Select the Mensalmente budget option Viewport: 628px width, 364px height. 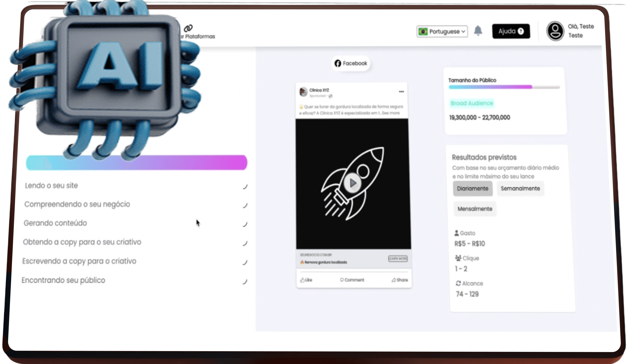coord(475,209)
